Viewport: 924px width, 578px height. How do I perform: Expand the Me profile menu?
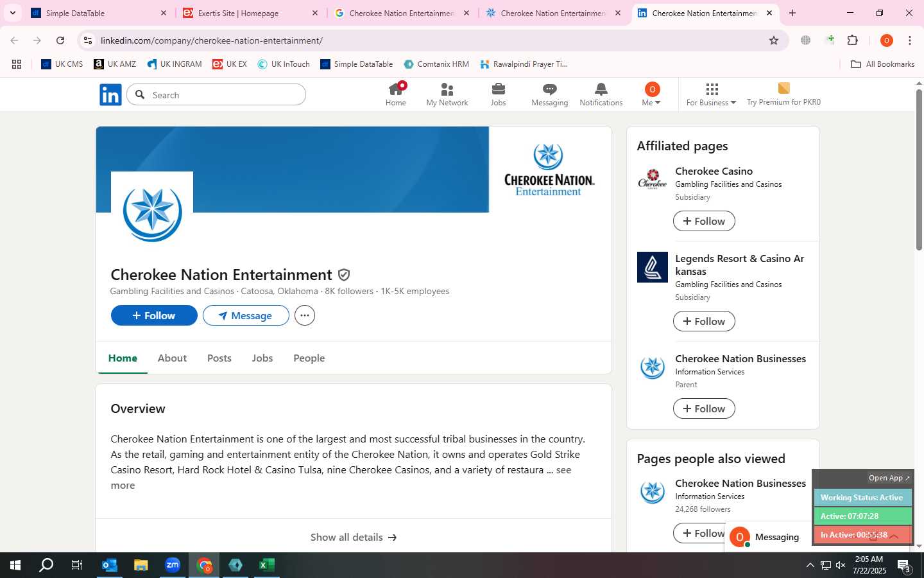[x=651, y=94]
